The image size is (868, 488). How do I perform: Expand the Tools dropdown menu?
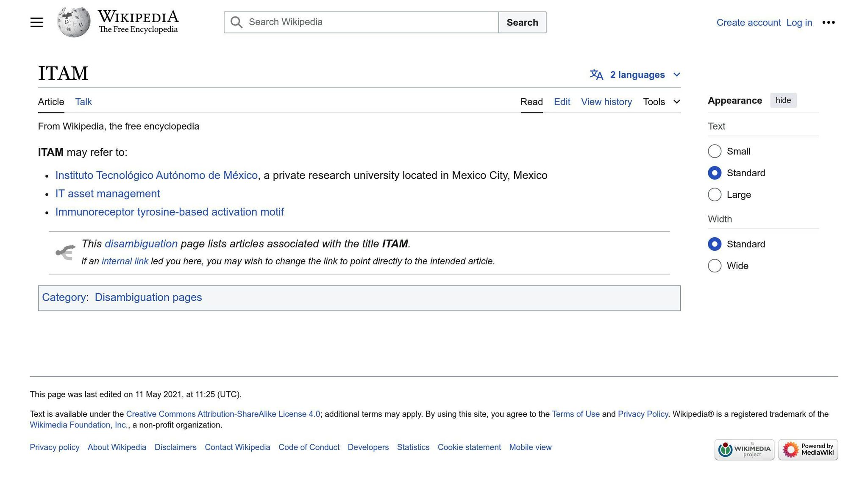[x=662, y=102]
